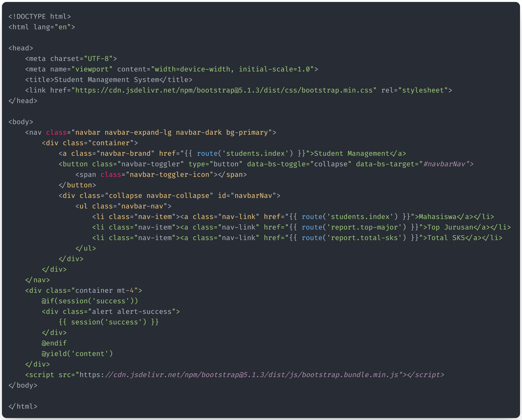Click the @if(session('success')) directive
Viewport: 522px width, 420px height.
coord(90,301)
